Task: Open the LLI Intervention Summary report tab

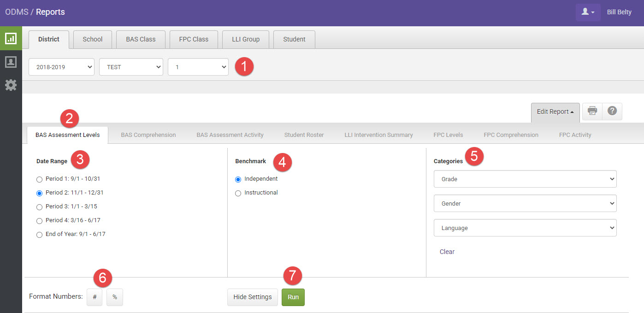Action: [378, 135]
